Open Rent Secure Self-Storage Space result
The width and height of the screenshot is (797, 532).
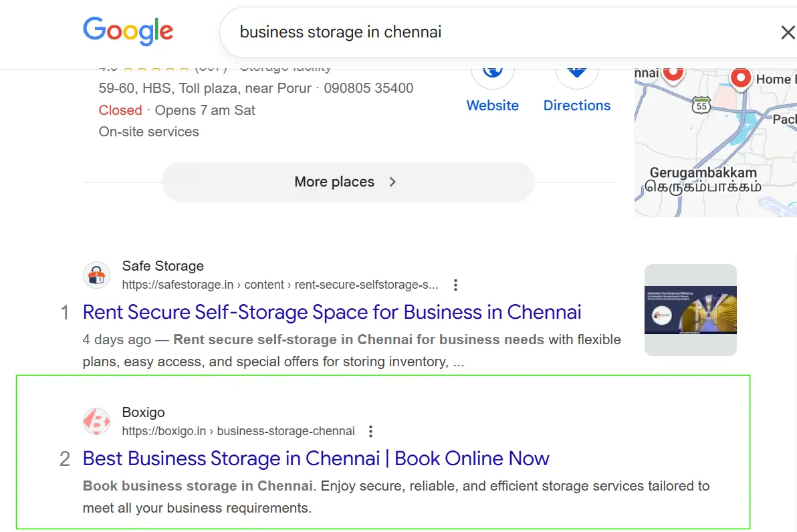click(332, 312)
